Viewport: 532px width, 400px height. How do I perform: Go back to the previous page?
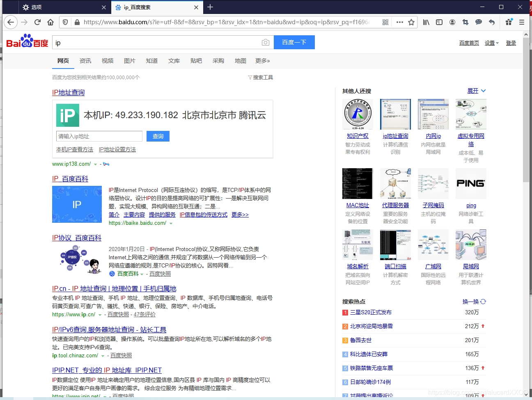11,22
